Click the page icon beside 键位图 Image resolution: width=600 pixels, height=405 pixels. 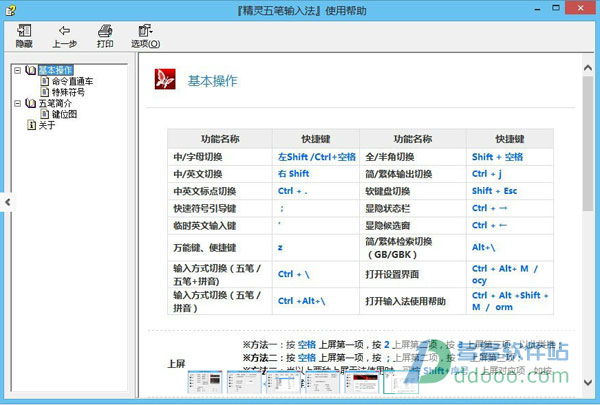pyautogui.click(x=45, y=114)
